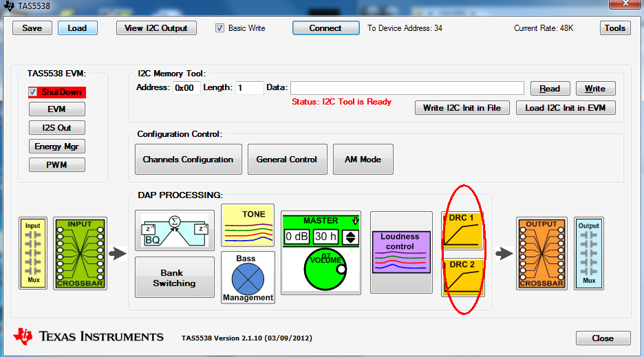The width and height of the screenshot is (644, 357).
Task: Open the Loudness control block
Action: [401, 252]
